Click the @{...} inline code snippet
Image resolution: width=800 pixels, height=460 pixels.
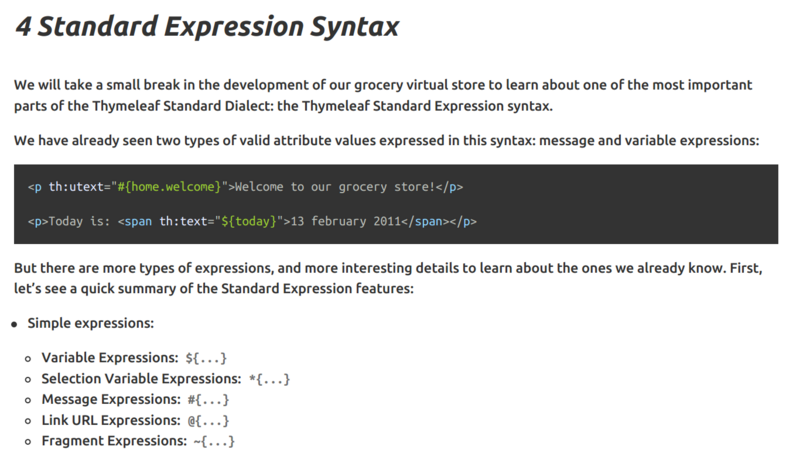(x=208, y=420)
